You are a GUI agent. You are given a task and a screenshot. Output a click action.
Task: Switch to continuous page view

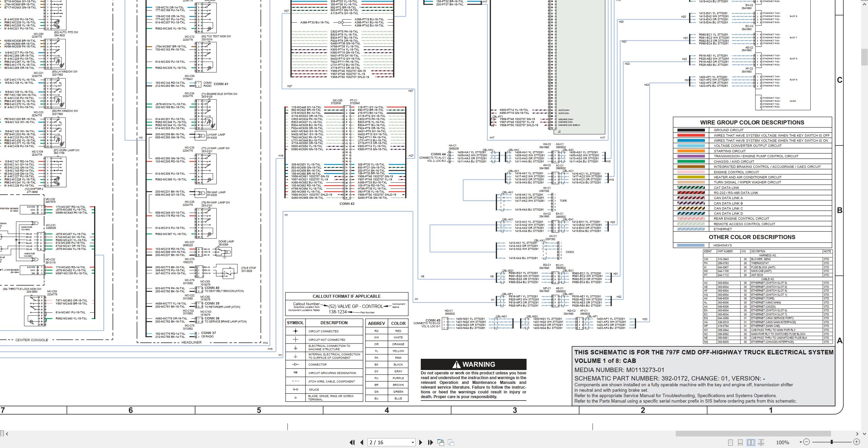click(x=741, y=442)
